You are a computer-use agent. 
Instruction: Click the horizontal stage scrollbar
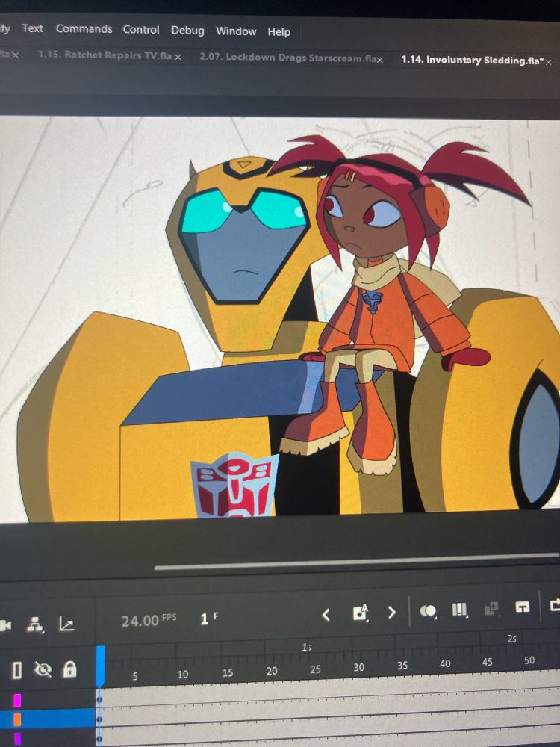357,562
